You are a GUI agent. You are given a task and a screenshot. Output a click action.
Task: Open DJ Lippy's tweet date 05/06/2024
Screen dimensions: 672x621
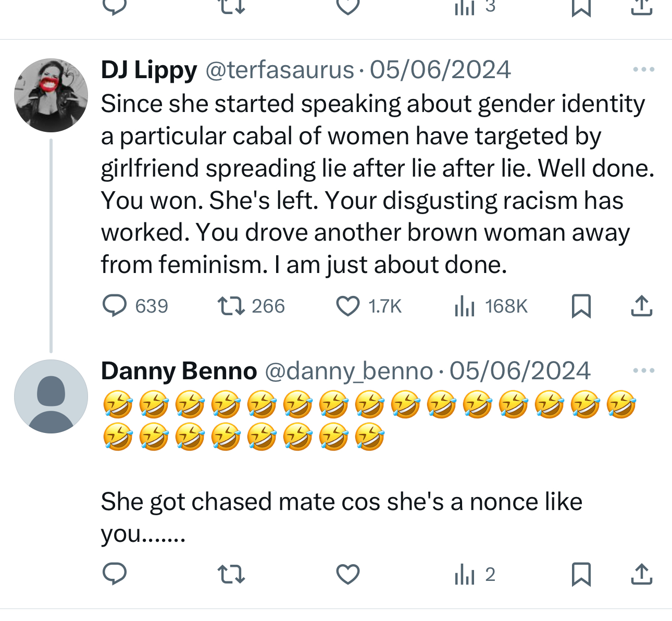[440, 70]
